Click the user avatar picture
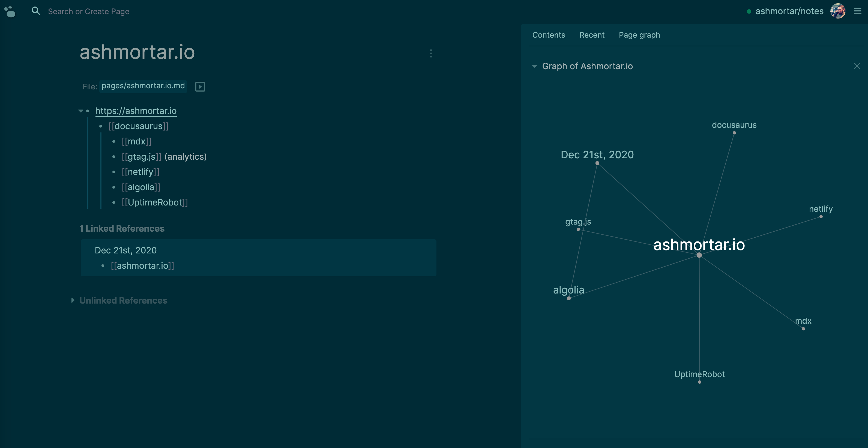868x448 pixels. (x=838, y=11)
